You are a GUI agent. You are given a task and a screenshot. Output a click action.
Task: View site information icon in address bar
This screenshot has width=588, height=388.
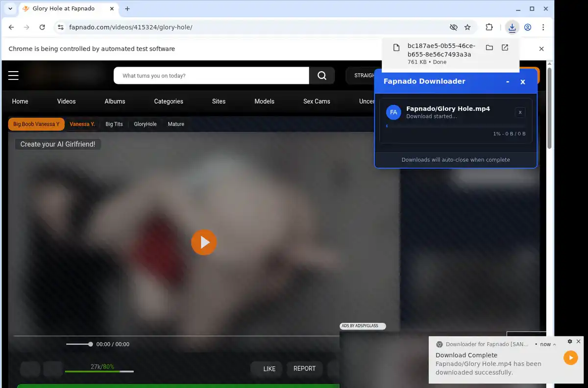click(61, 27)
